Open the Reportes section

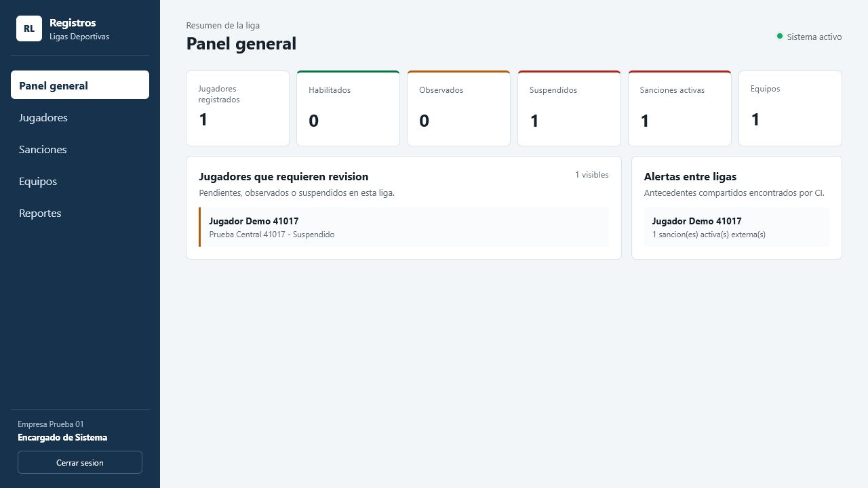pos(80,213)
